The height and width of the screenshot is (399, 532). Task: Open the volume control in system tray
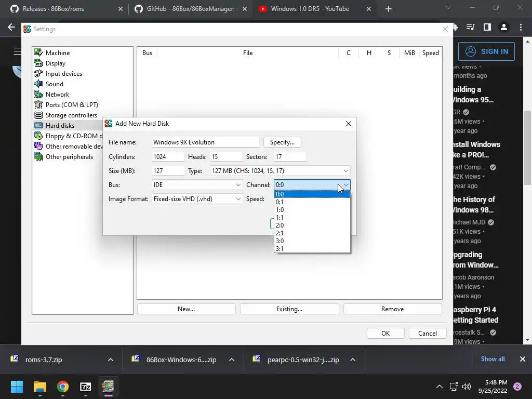pyautogui.click(x=467, y=387)
